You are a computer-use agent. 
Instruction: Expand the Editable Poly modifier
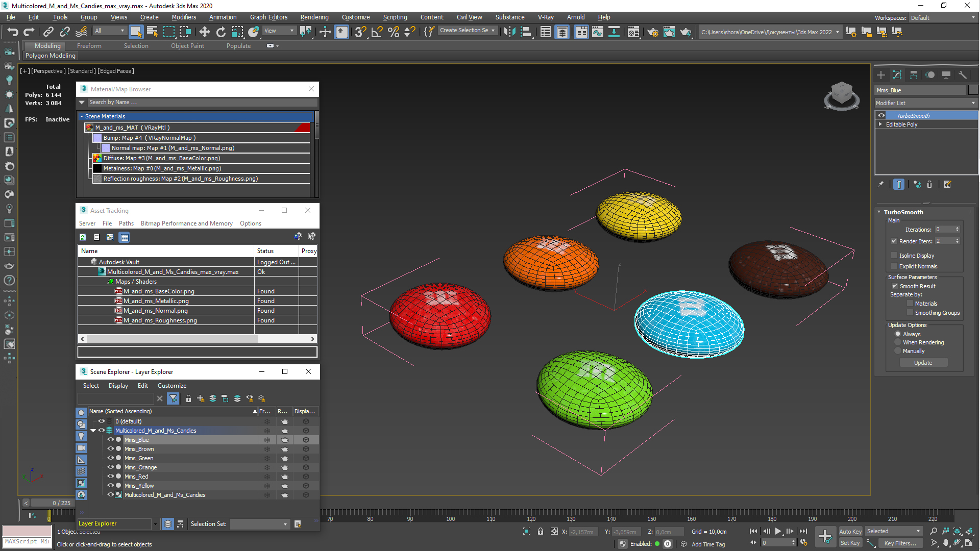880,124
